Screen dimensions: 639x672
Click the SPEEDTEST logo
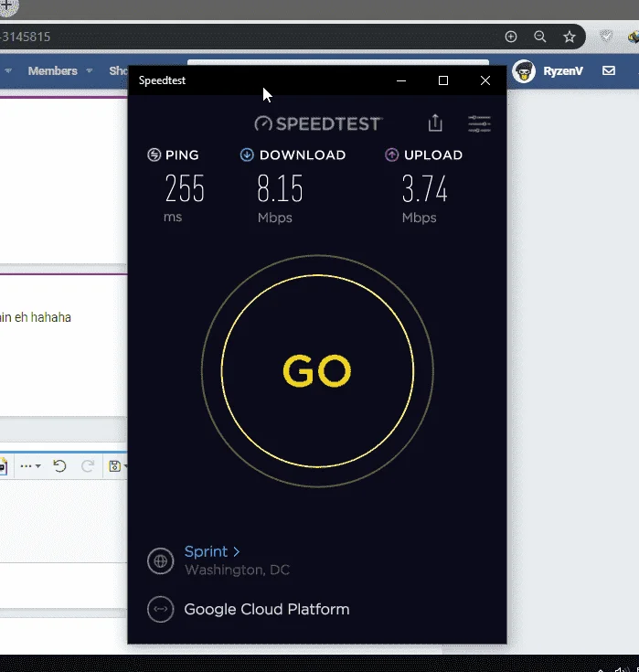point(317,123)
